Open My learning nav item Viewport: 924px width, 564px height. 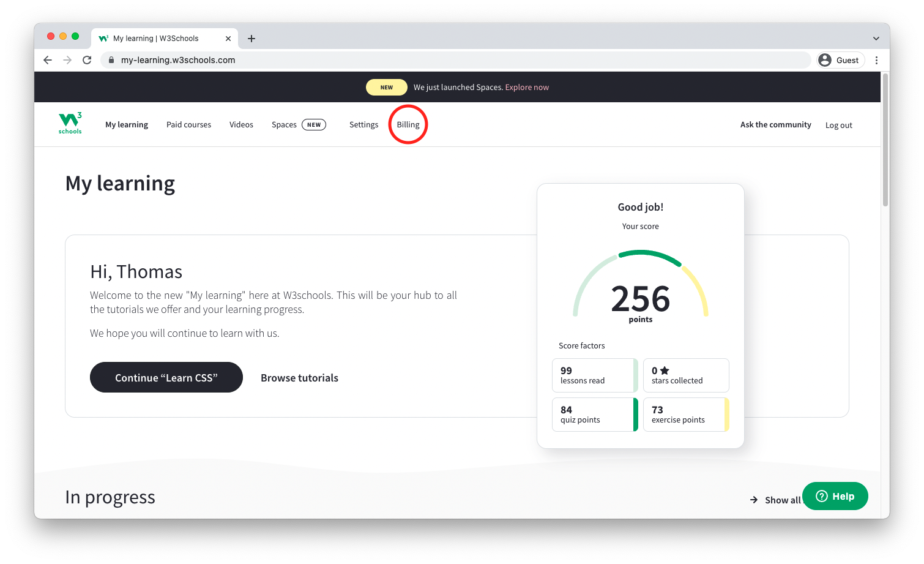coord(127,125)
